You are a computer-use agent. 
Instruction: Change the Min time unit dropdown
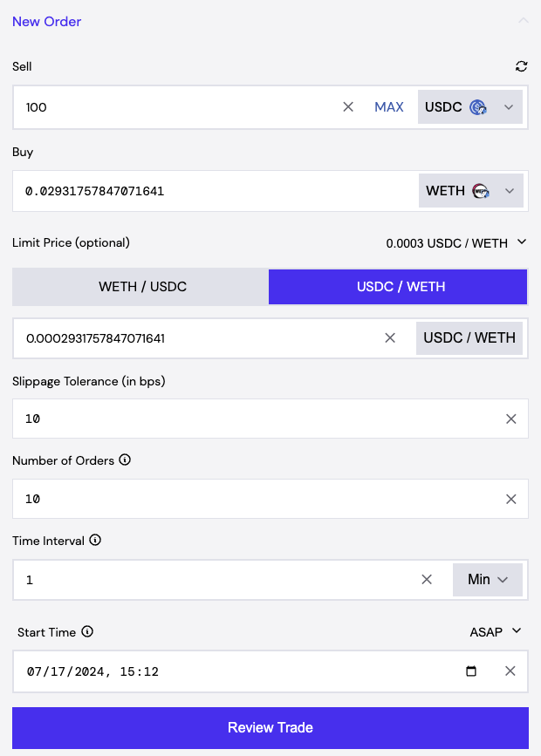(487, 579)
